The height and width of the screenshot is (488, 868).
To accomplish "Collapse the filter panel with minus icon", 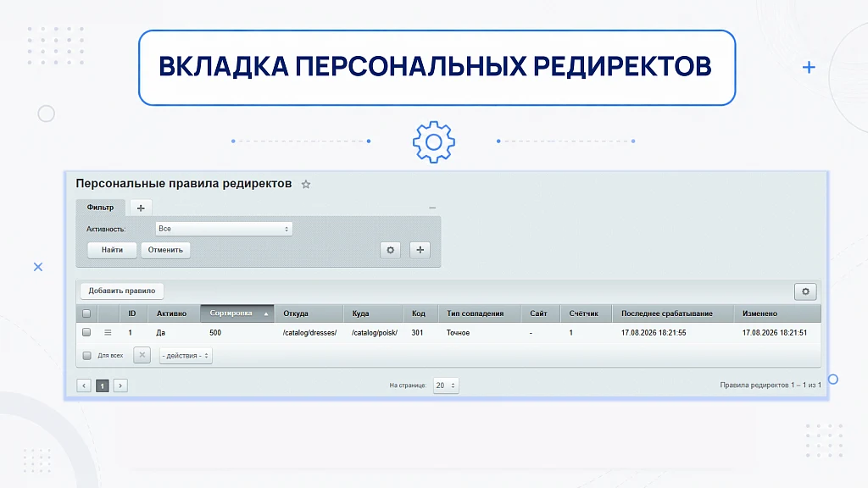I will pyautogui.click(x=432, y=208).
